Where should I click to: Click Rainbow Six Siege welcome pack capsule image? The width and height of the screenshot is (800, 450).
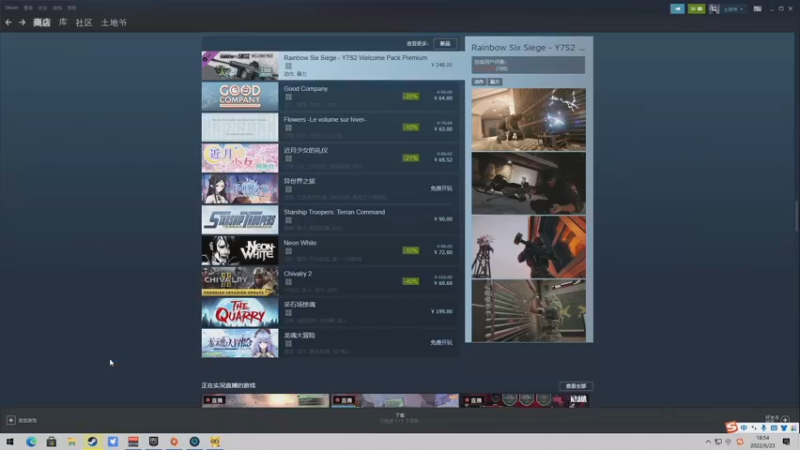click(x=240, y=65)
